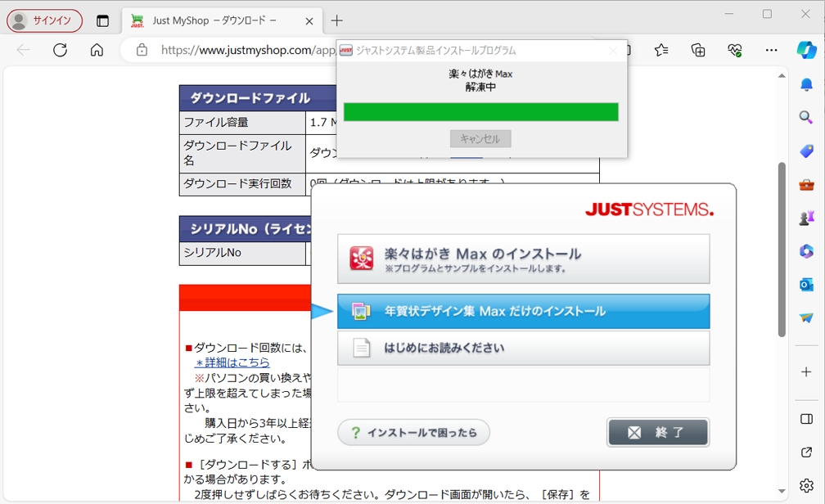Reload the current page
The image size is (825, 504).
(60, 50)
